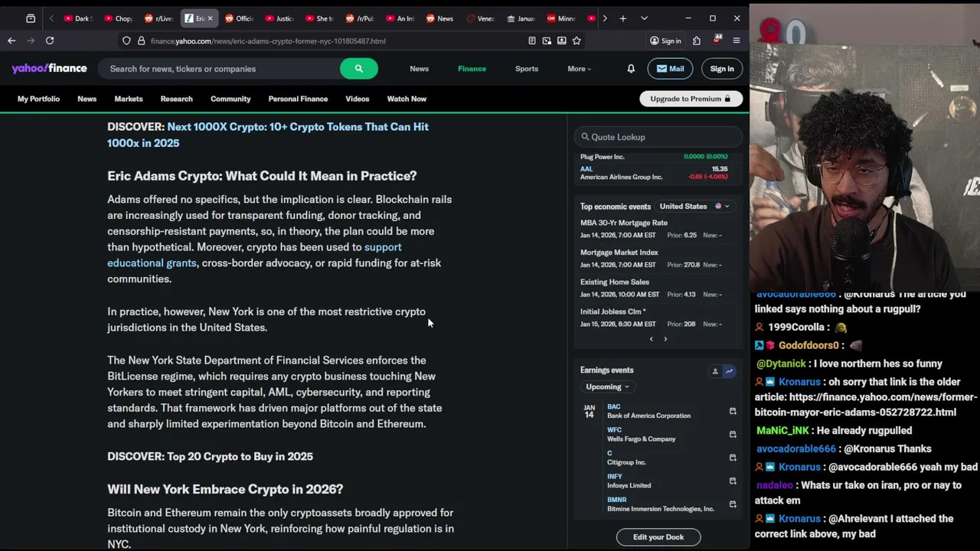Click the Existing Home Sales event
The image size is (980, 551).
tap(615, 282)
